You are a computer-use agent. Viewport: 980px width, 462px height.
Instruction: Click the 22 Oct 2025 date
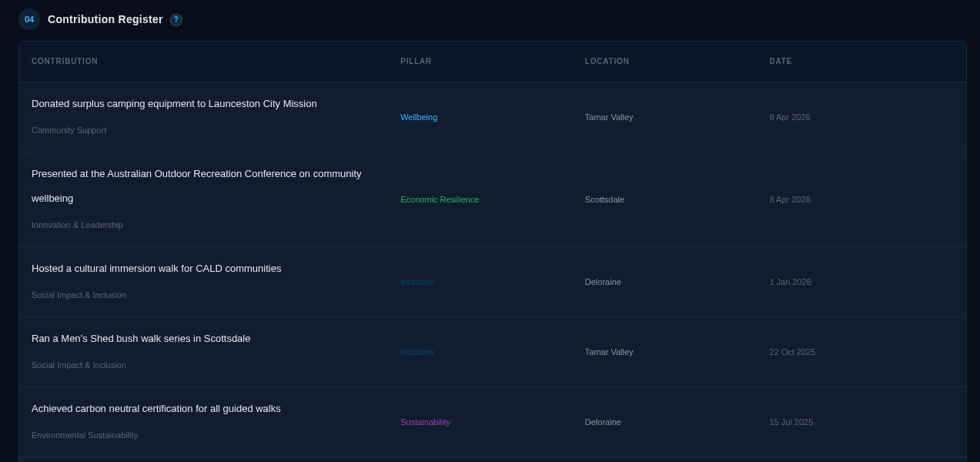792,352
